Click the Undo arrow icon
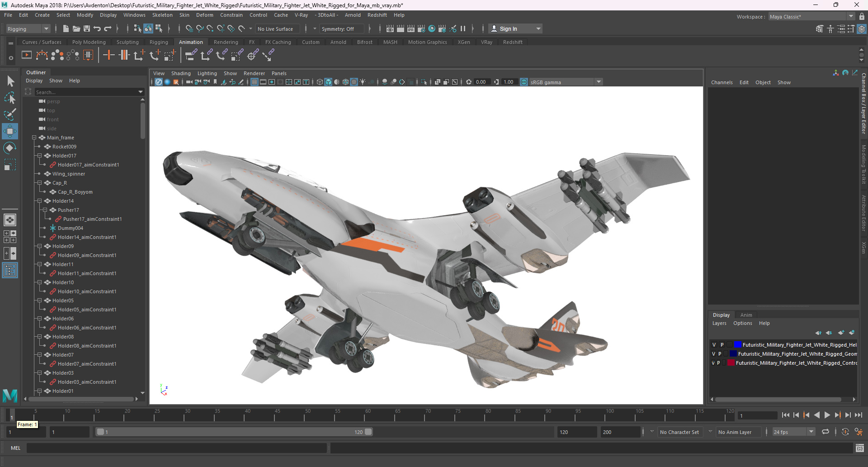 point(97,29)
